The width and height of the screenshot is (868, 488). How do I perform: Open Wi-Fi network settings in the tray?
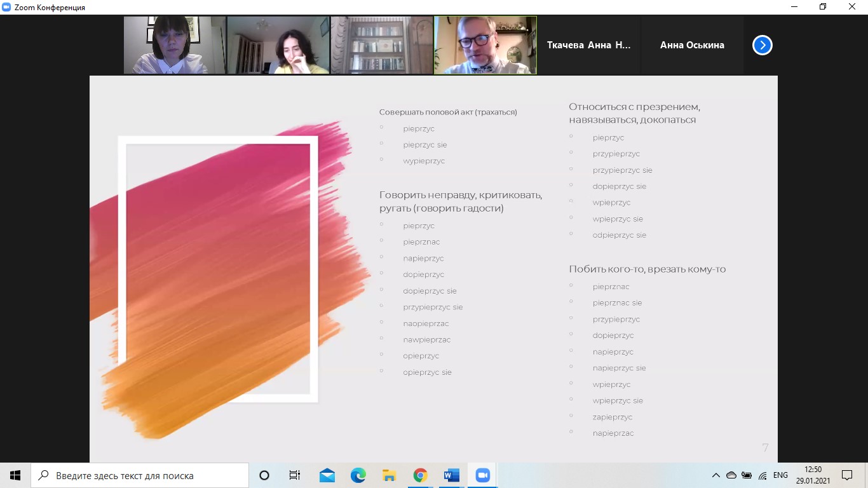tap(763, 475)
